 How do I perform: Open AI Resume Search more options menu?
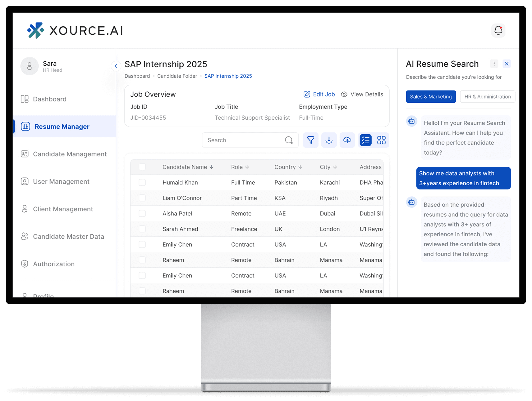click(494, 64)
